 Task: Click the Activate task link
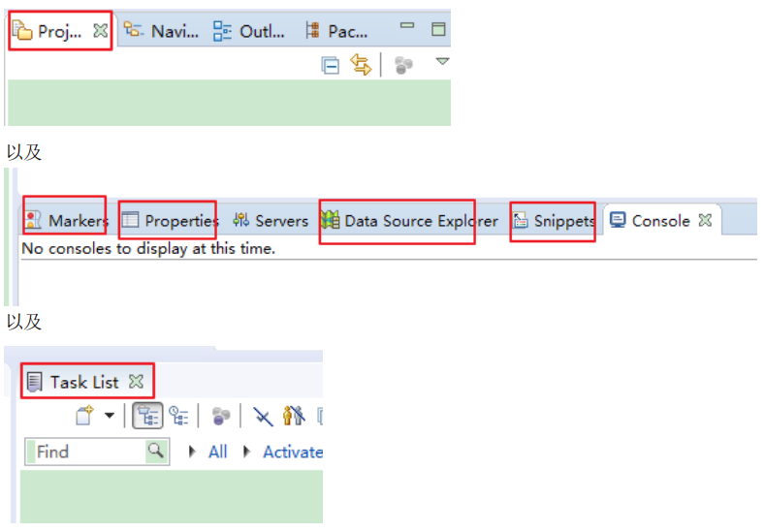[x=293, y=452]
